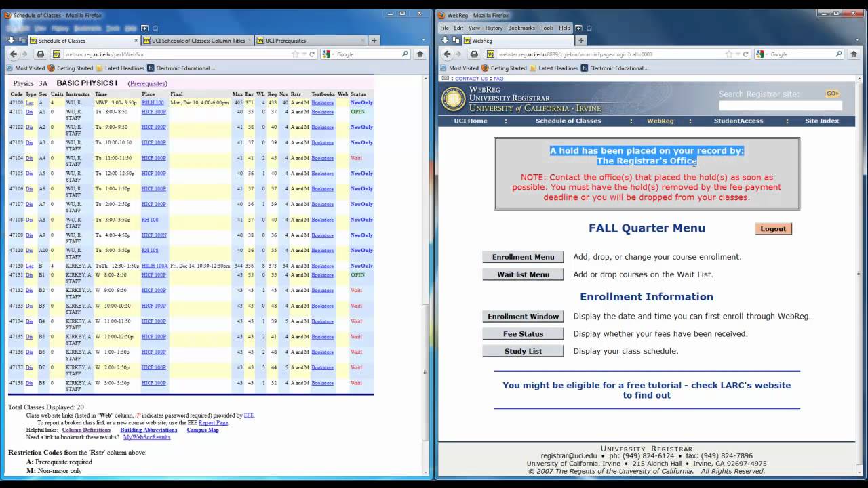
Task: Open the downloads arrow in Schedule of Classes window
Action: [12, 41]
